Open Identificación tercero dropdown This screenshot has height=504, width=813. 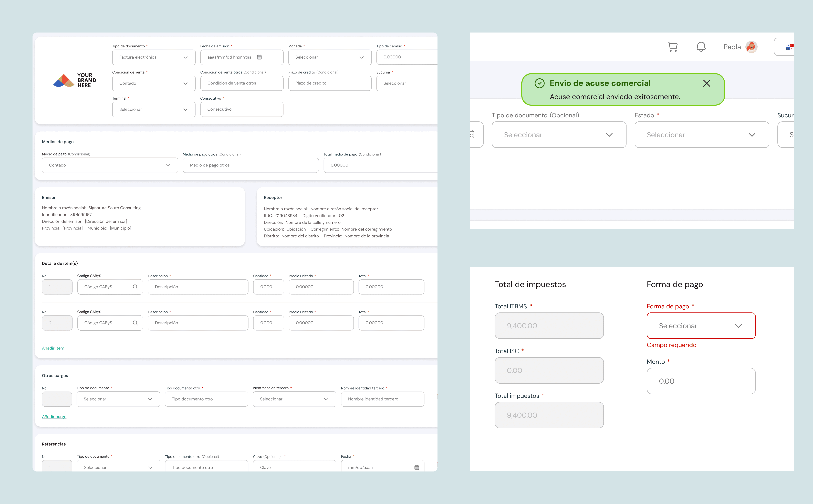[294, 399]
